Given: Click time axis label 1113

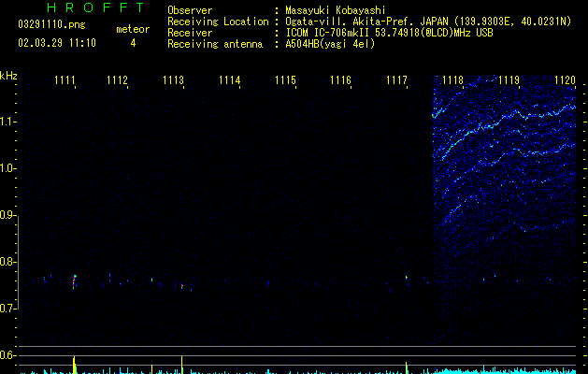Looking at the screenshot, I should coord(173,80).
